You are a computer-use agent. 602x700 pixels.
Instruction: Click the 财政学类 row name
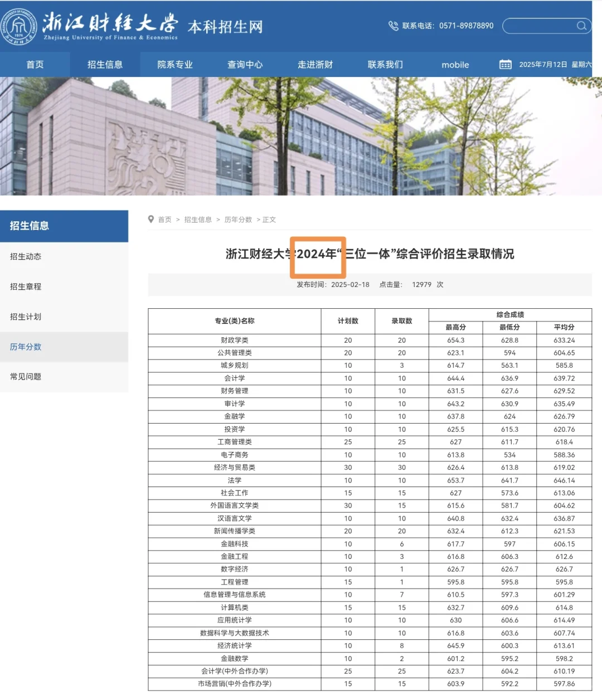235,340
